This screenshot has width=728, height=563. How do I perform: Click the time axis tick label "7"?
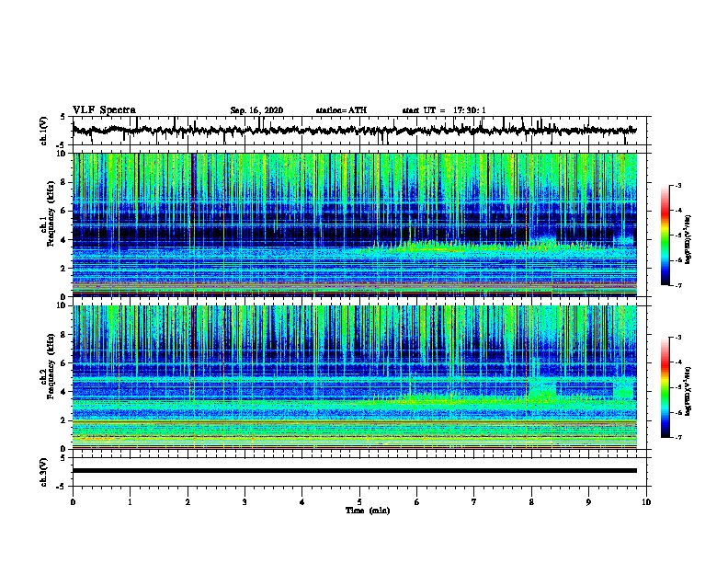coord(474,502)
